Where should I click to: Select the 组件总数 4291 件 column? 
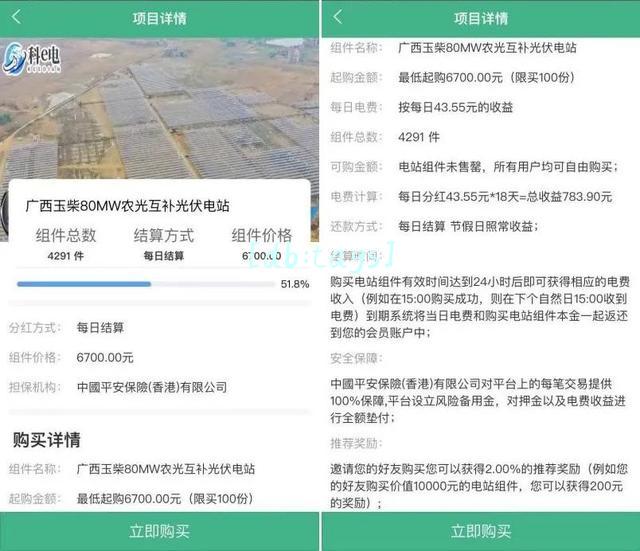tap(66, 244)
